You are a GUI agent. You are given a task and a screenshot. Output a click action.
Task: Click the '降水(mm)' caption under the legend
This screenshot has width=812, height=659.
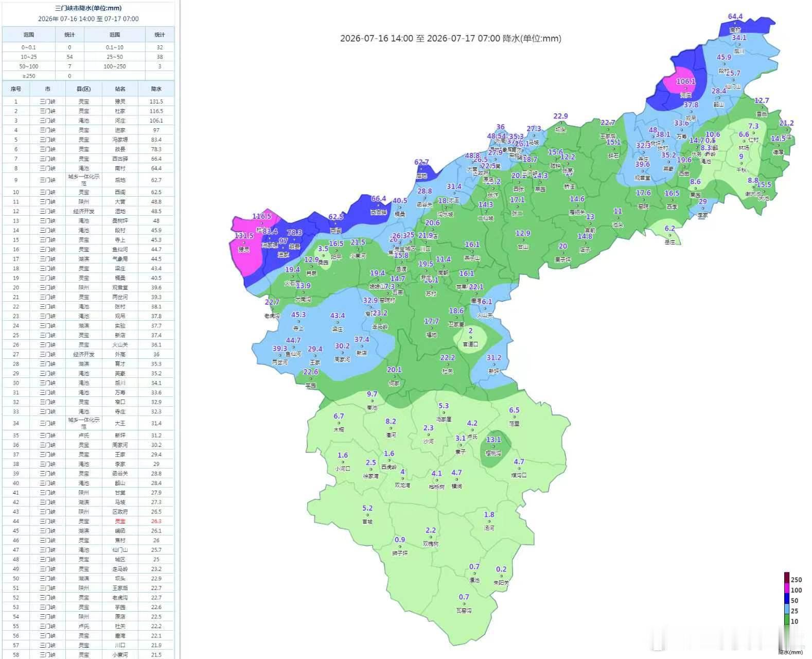pos(790,652)
